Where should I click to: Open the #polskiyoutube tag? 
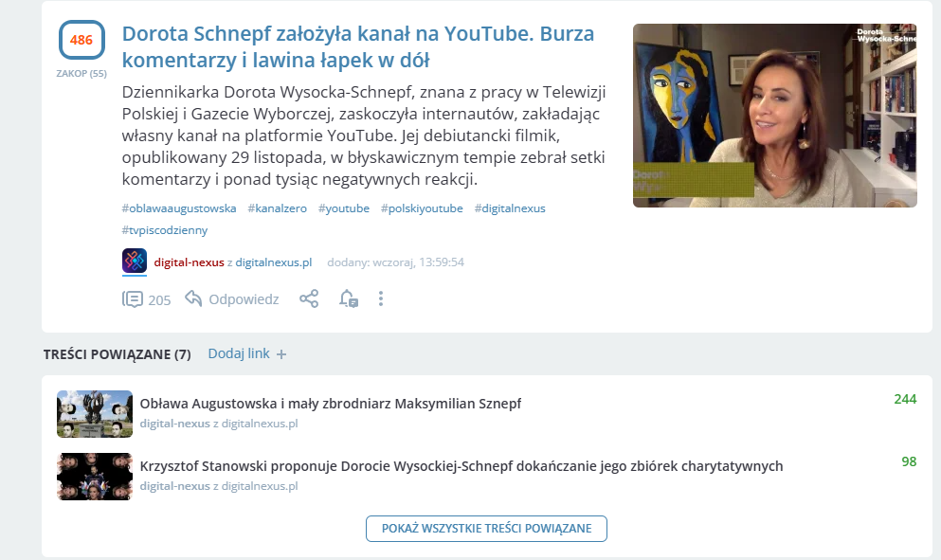coord(422,208)
